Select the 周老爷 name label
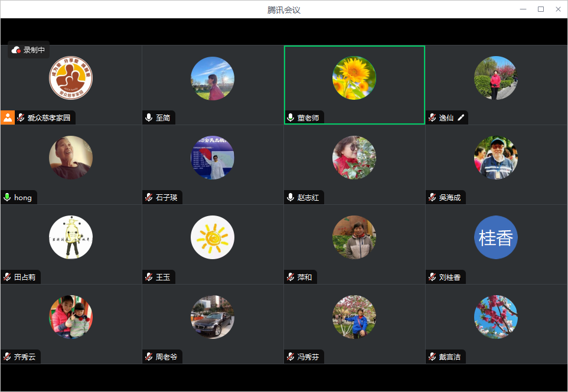The image size is (568, 392). 167,357
